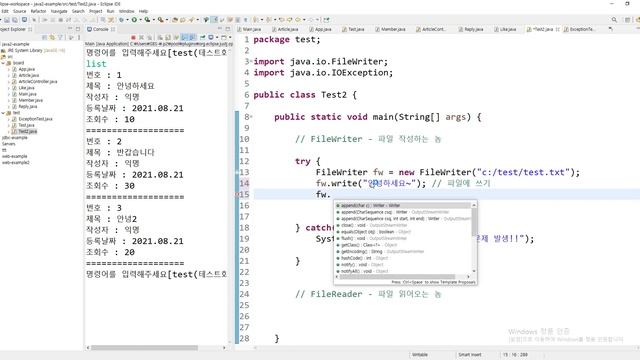Switch to the Reply.java editor tab

471,29
